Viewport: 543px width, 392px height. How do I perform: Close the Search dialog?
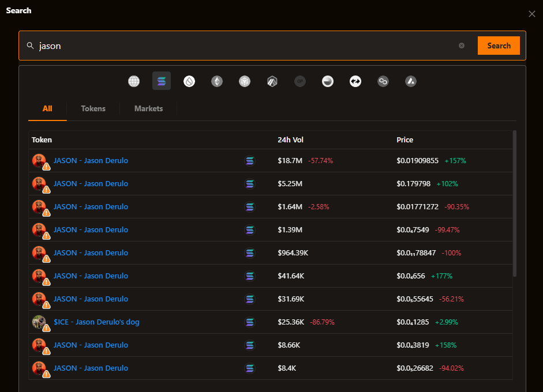coord(532,14)
